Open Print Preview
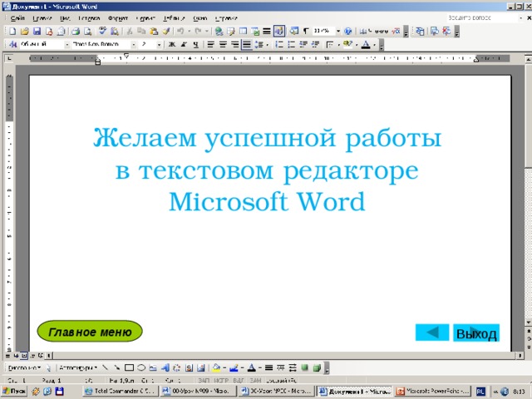532x399 pixels. [87, 32]
